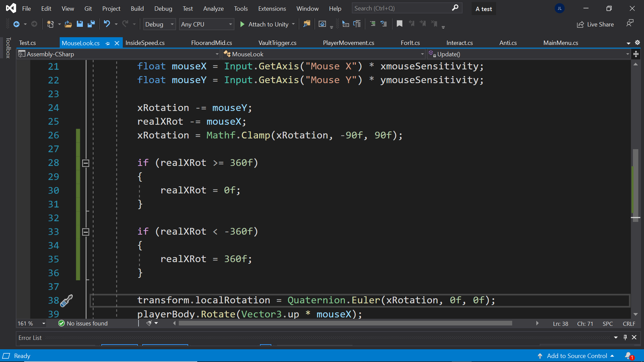Image resolution: width=644 pixels, height=362 pixels.
Task: Click the code cleanup broom icon
Action: 149,323
